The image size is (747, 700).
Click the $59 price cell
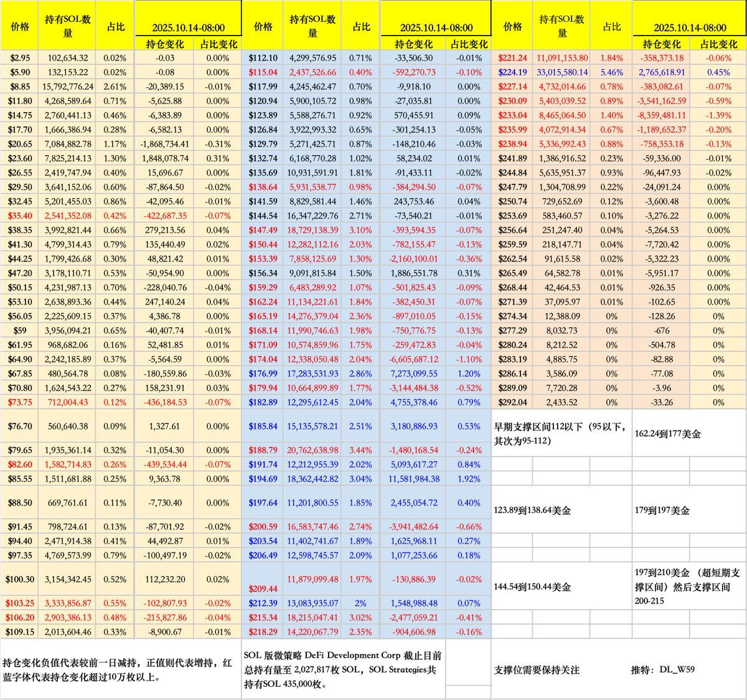pos(20,330)
